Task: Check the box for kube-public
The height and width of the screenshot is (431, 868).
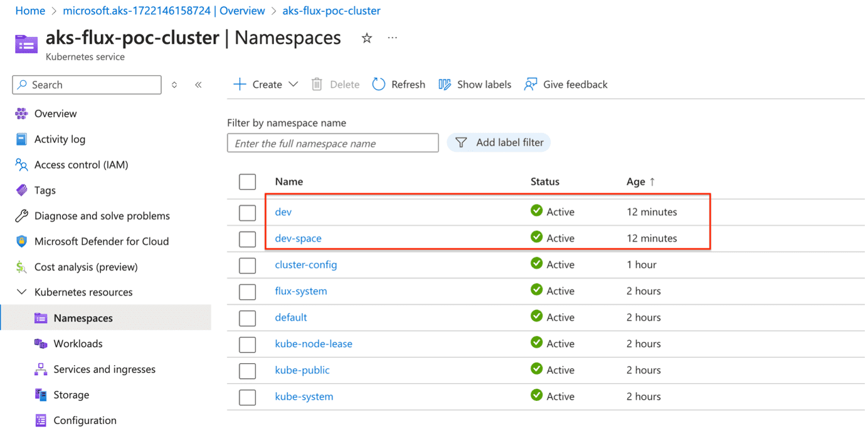Action: point(248,371)
